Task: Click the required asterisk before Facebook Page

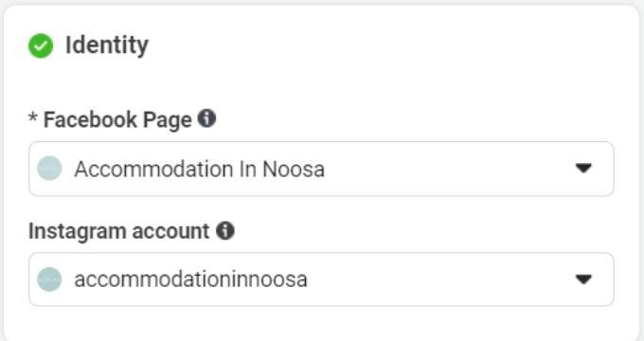Action: point(33,117)
